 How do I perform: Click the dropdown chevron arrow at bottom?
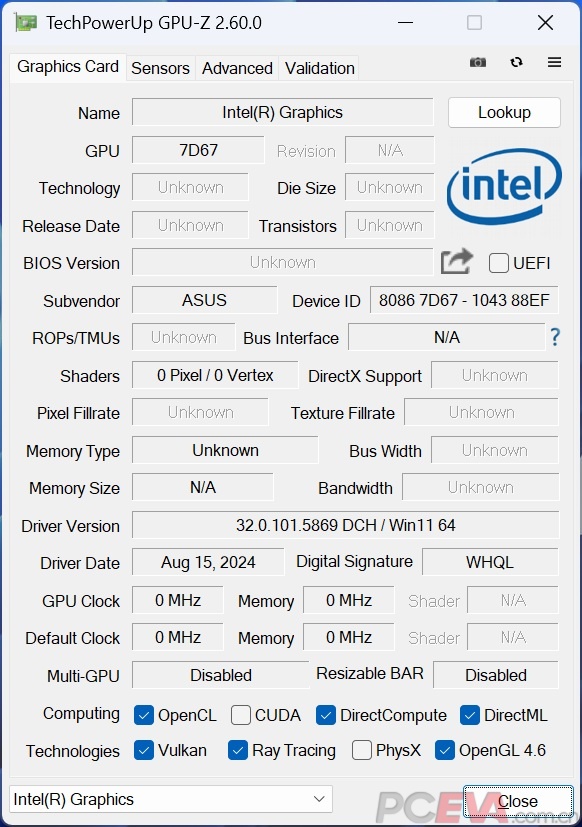319,799
